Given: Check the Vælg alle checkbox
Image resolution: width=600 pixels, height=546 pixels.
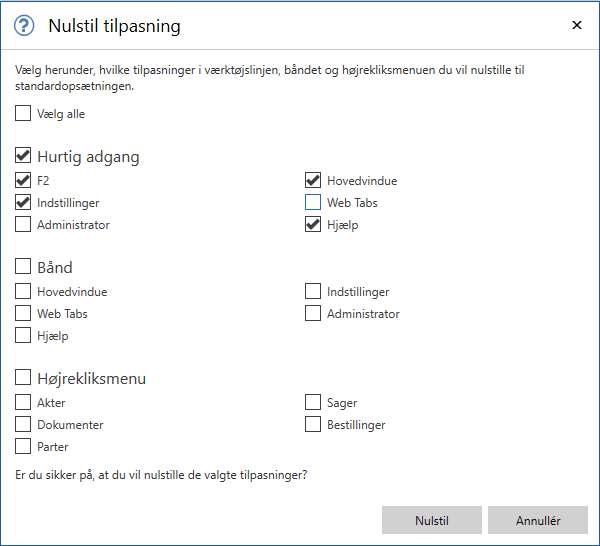Looking at the screenshot, I should pos(23,114).
